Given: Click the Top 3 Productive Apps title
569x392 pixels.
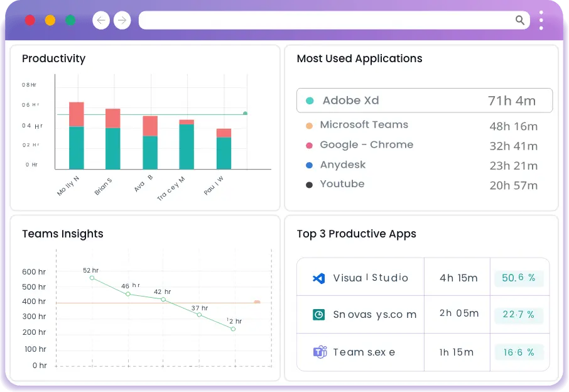Looking at the screenshot, I should point(356,234).
